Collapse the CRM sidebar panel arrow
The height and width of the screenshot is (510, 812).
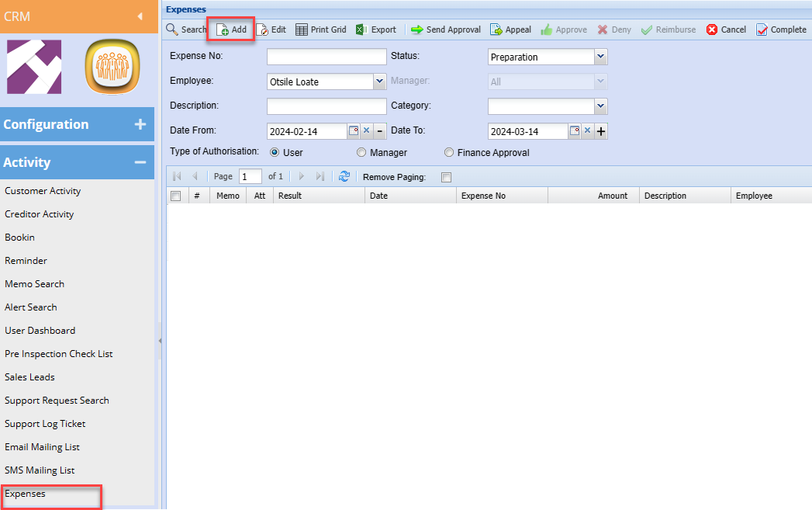tap(140, 16)
